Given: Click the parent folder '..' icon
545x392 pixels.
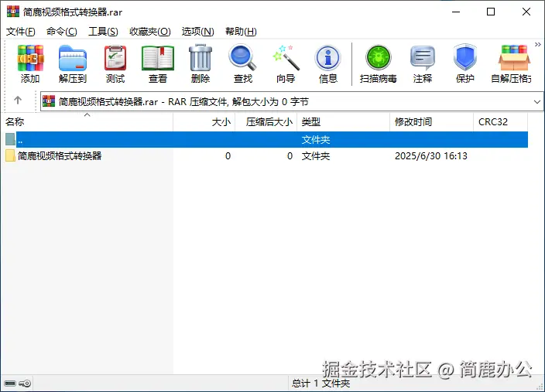Looking at the screenshot, I should click(x=10, y=139).
